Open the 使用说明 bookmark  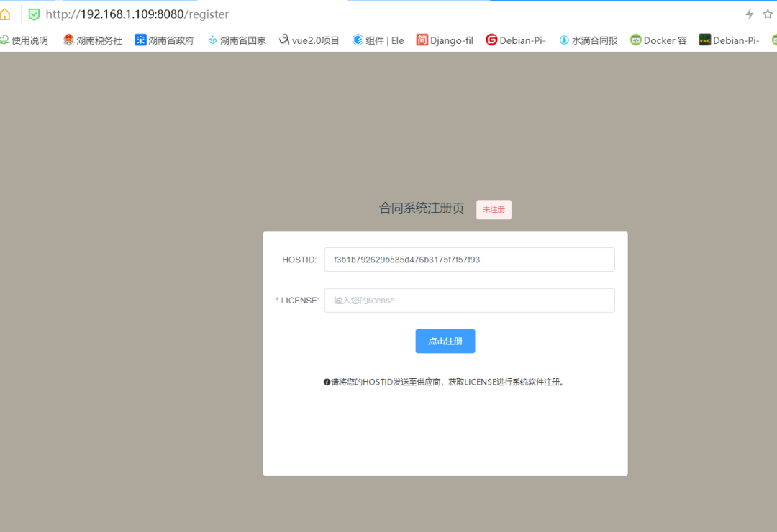tap(24, 40)
